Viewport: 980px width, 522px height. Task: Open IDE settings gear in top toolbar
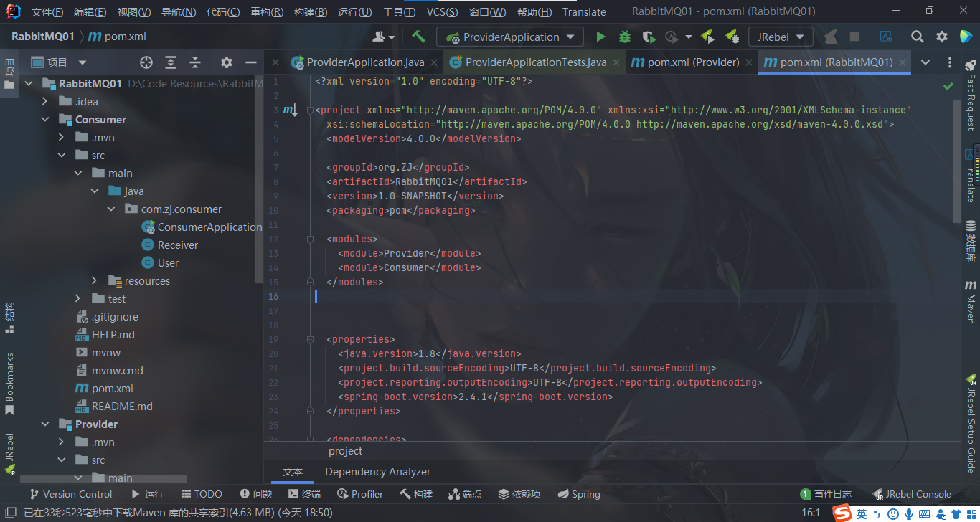pyautogui.click(x=942, y=37)
